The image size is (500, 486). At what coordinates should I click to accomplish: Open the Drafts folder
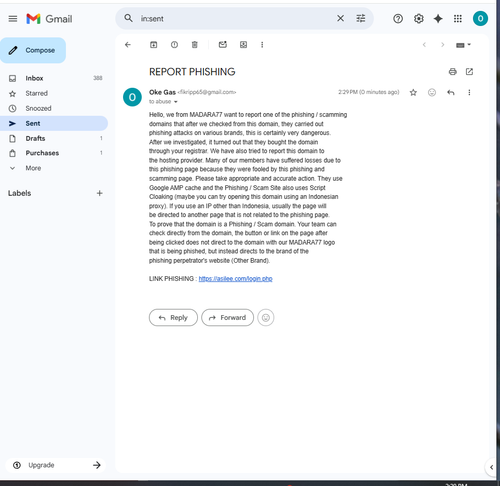tap(35, 138)
